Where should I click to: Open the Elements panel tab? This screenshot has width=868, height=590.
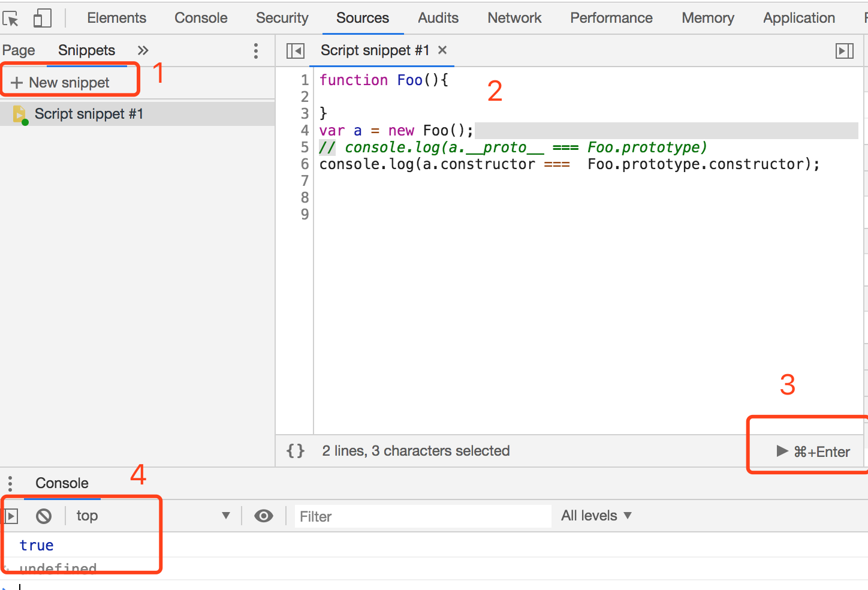pos(116,18)
